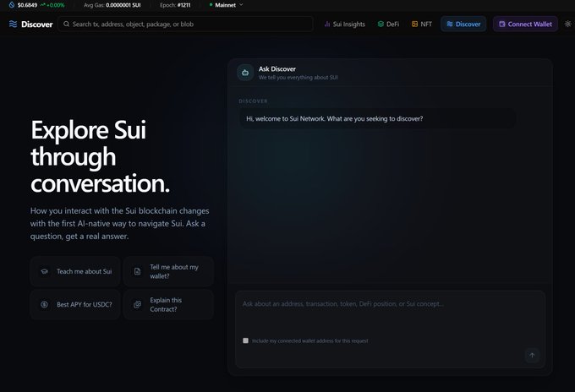Focus the search tx, address, object field
The height and width of the screenshot is (392, 575).
point(185,24)
